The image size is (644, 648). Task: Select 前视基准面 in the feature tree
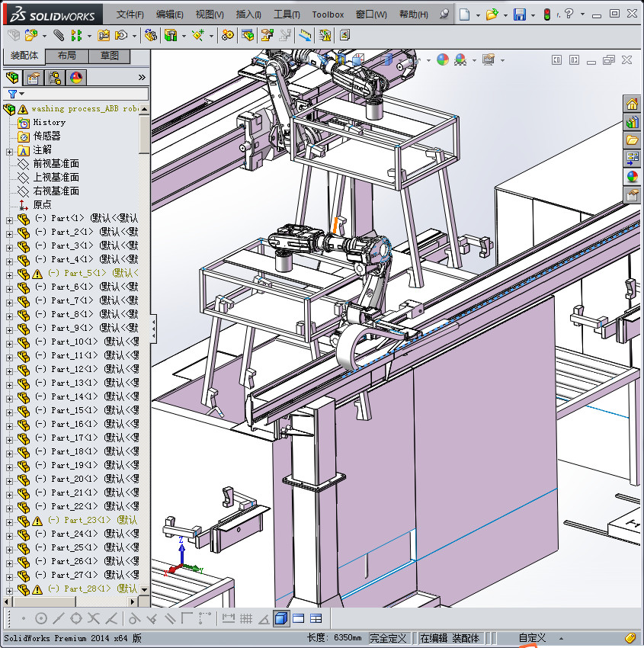pyautogui.click(x=56, y=164)
